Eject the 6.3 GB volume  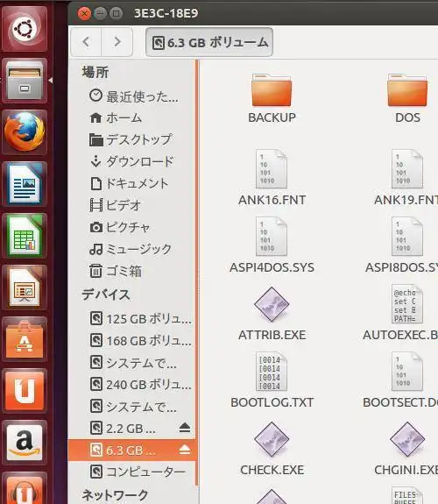click(x=185, y=450)
